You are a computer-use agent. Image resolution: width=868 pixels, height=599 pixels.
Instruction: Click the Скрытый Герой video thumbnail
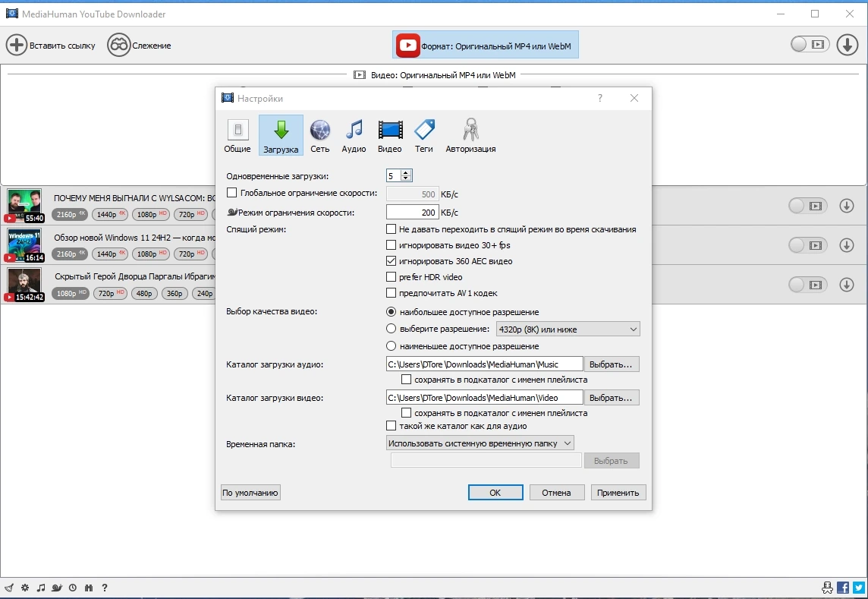pos(24,284)
